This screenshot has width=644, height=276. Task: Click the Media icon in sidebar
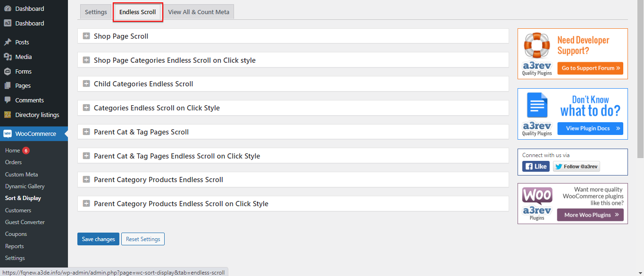(x=8, y=57)
